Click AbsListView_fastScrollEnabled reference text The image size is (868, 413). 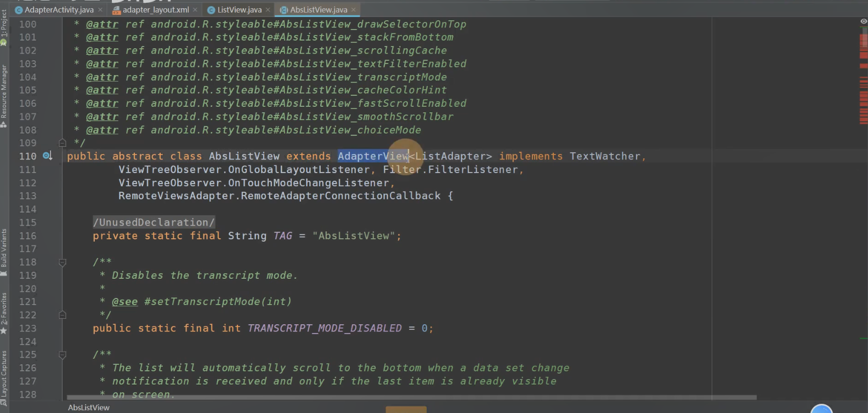[x=373, y=103]
